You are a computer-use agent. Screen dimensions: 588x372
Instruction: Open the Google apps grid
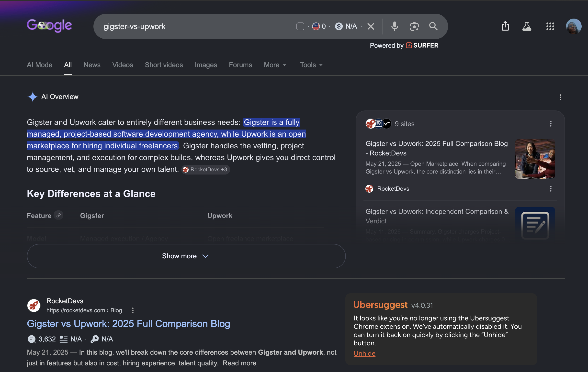(x=550, y=26)
